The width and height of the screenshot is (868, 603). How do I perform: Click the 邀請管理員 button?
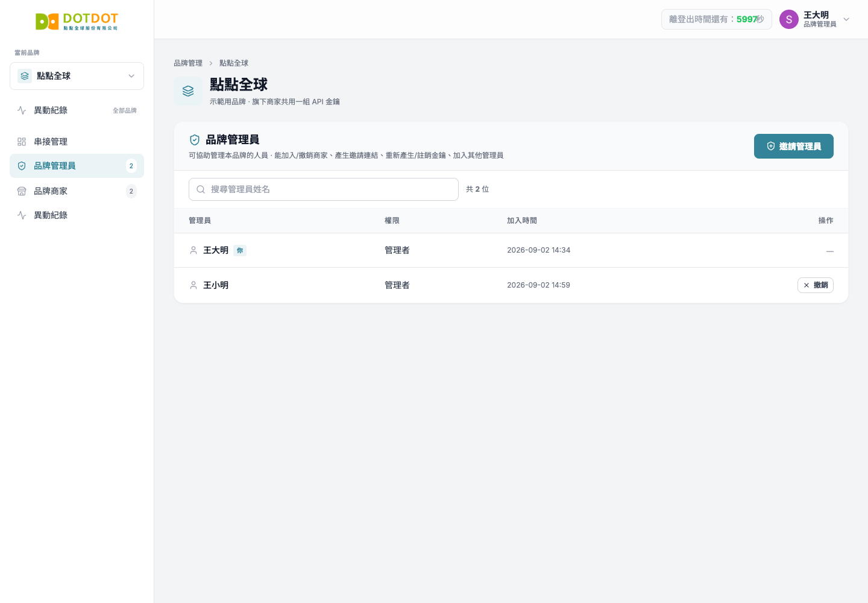point(794,147)
